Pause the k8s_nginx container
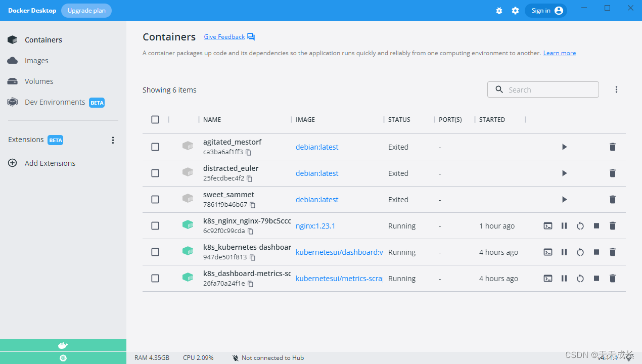The image size is (642, 364). tap(564, 226)
